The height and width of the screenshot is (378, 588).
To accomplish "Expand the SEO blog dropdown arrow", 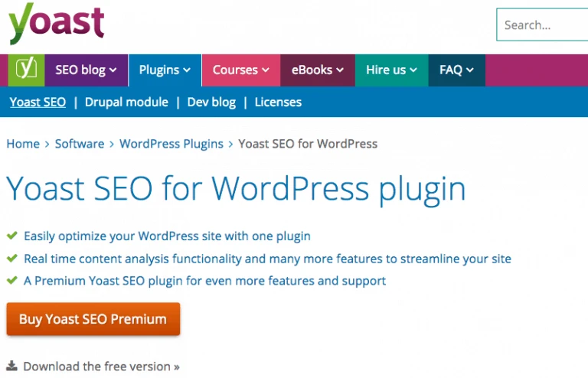I will (113, 70).
